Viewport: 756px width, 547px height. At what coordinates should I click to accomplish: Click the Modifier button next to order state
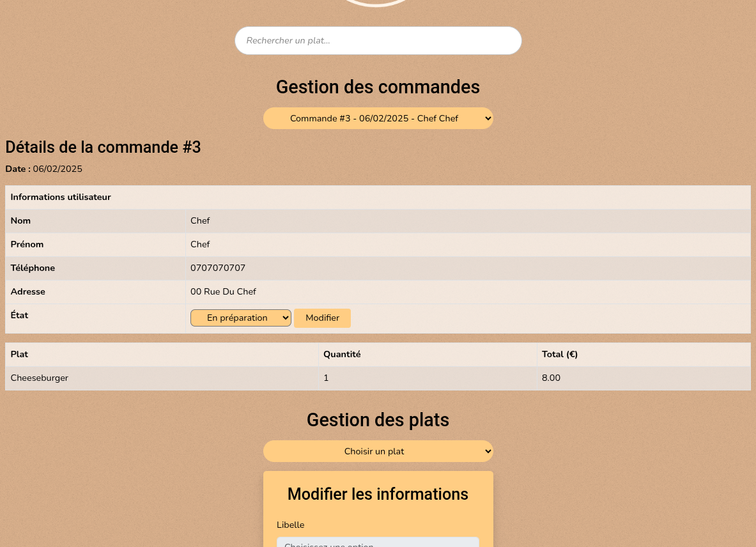pyautogui.click(x=322, y=318)
